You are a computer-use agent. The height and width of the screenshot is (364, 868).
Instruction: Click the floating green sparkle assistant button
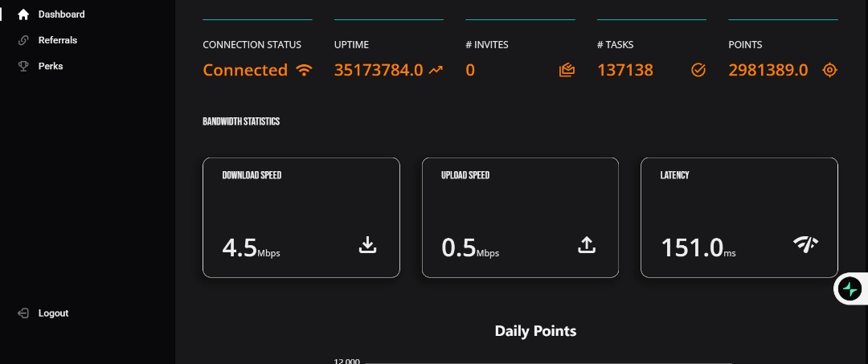850,288
